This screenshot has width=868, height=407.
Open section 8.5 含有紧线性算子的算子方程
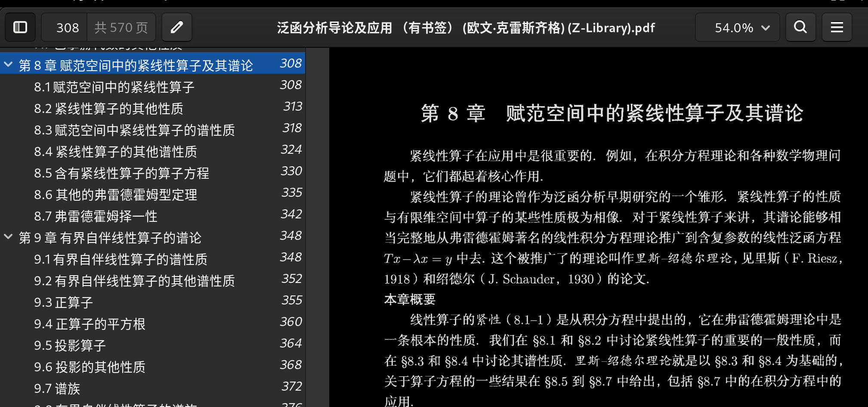click(x=122, y=173)
